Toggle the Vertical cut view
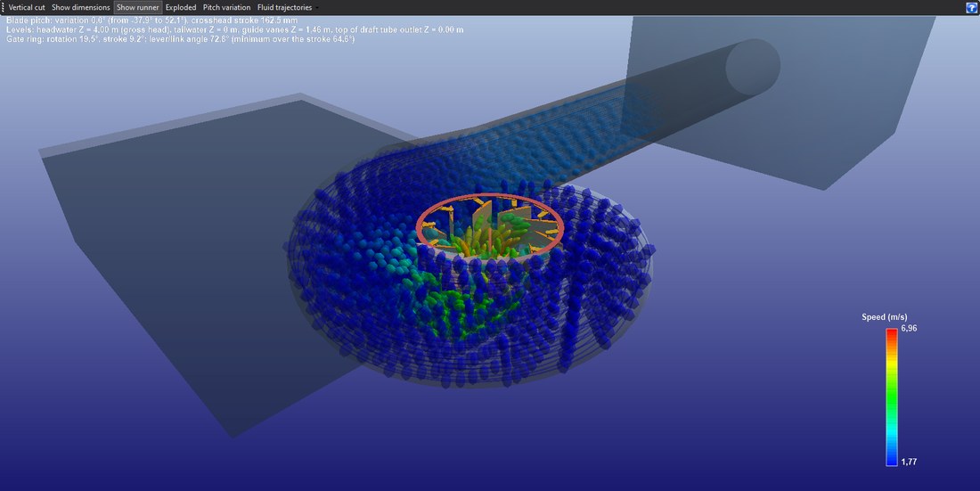The image size is (980, 491). point(27,7)
